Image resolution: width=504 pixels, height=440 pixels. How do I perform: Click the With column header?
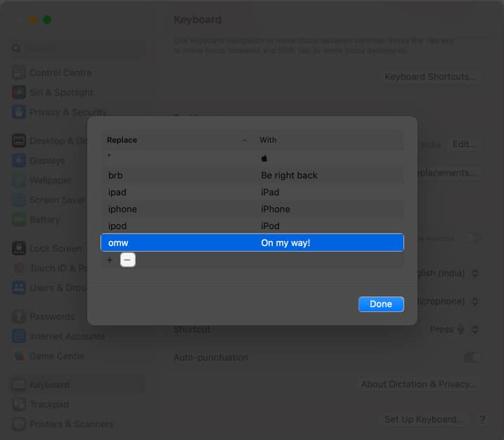[268, 140]
